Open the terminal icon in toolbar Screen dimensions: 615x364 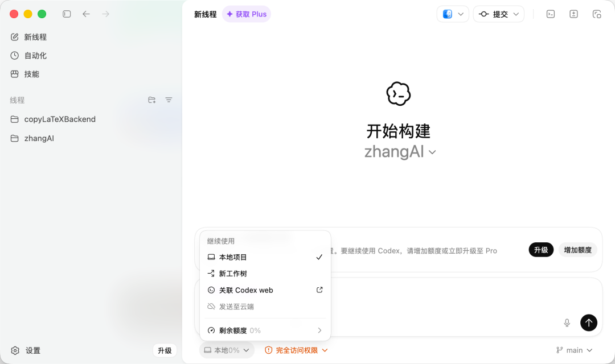(551, 14)
